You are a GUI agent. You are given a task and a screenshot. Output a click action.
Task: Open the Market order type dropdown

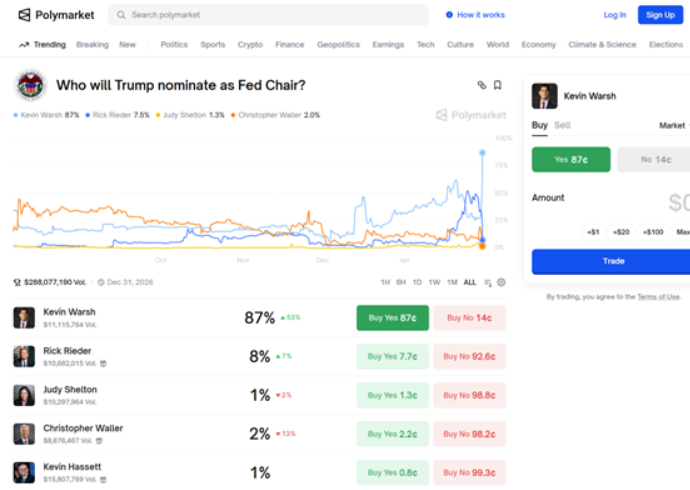(x=673, y=125)
